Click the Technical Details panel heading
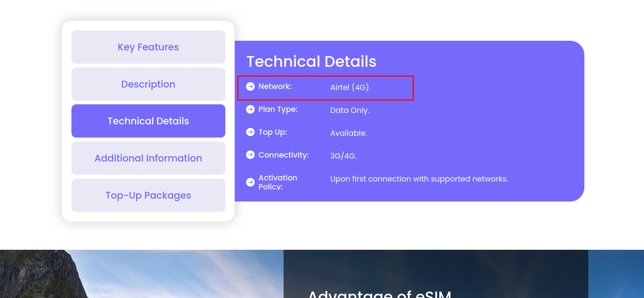Viewport: 644px width, 298px height. (311, 61)
